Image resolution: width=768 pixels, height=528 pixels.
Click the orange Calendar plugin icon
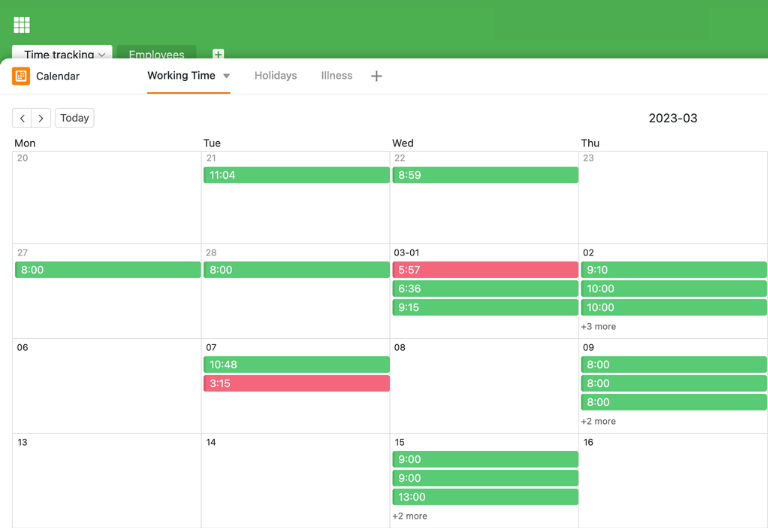click(x=21, y=76)
